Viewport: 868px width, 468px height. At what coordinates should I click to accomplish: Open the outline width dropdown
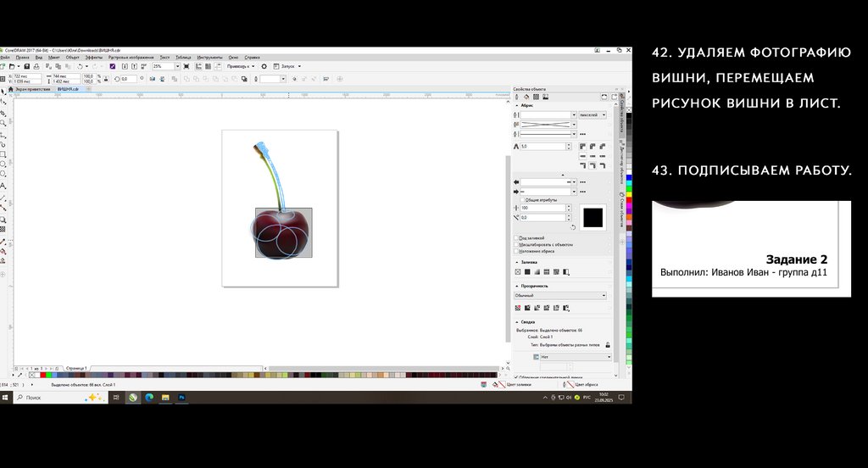click(x=574, y=115)
